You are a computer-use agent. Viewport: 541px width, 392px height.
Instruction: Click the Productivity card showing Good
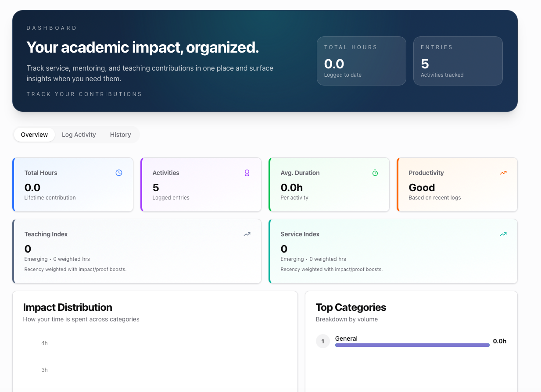457,184
